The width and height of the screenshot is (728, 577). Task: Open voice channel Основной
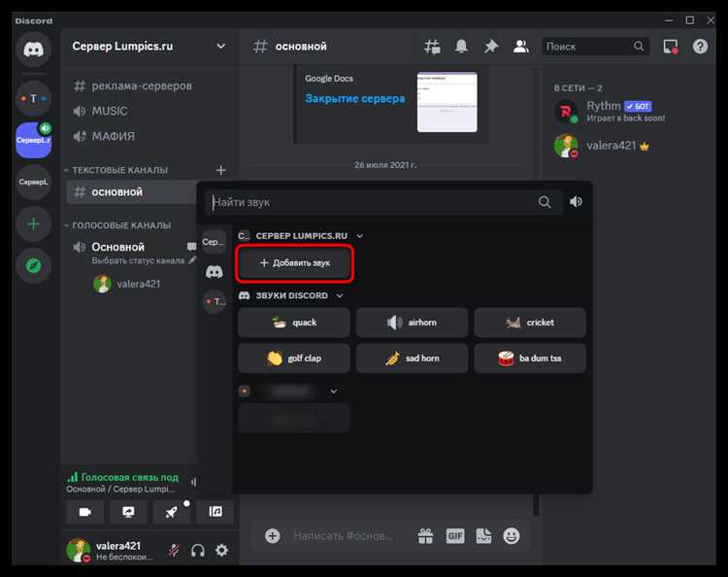pyautogui.click(x=117, y=247)
